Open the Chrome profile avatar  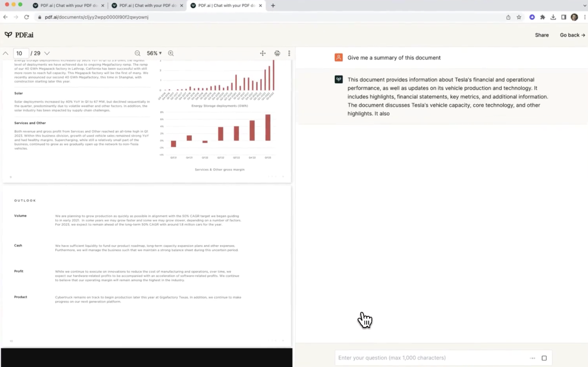click(x=574, y=17)
